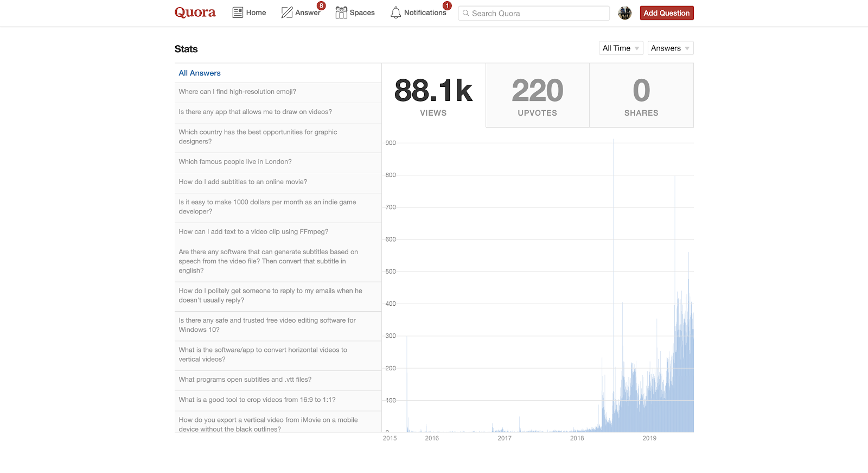Screen dimensions: 868x473
Task: Open the profile avatar menu
Action: click(x=625, y=13)
